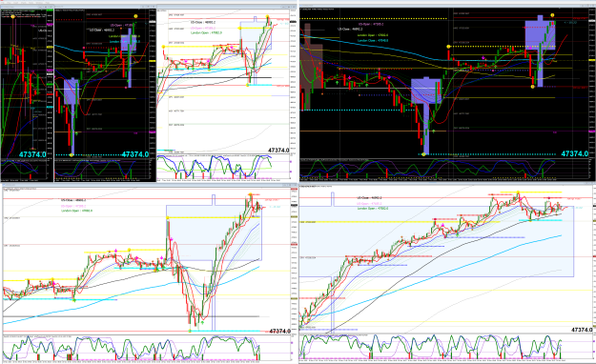Click black 47374.0 label in top white chart
The height and width of the screenshot is (364, 596).
click(x=278, y=151)
